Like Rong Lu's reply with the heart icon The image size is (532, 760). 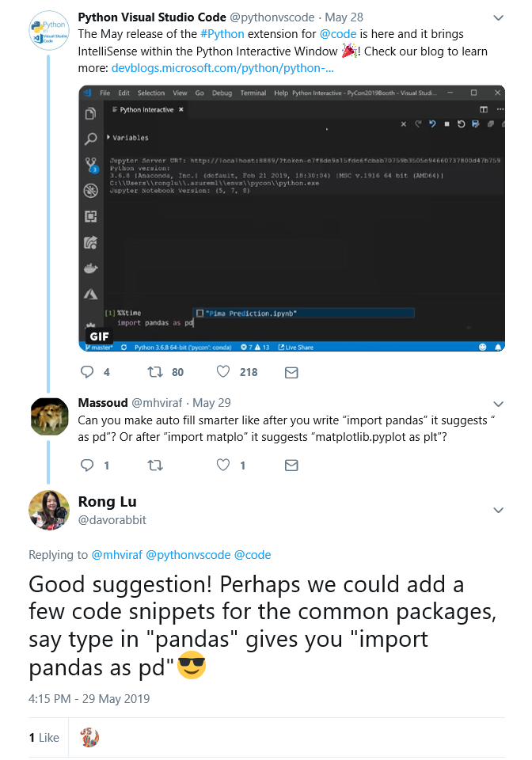tap(222, 465)
